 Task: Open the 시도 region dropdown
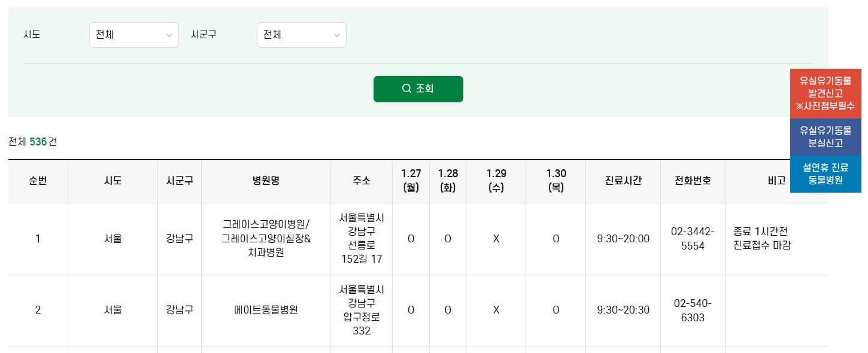point(133,35)
